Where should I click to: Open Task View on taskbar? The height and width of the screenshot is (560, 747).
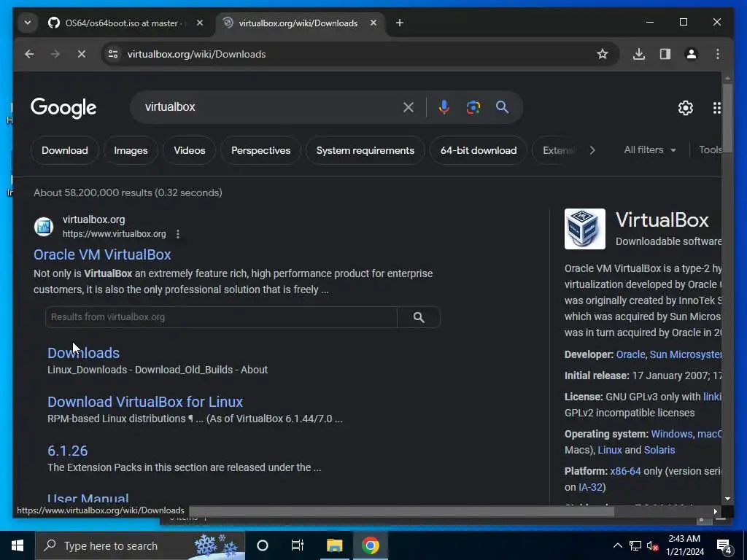point(298,545)
